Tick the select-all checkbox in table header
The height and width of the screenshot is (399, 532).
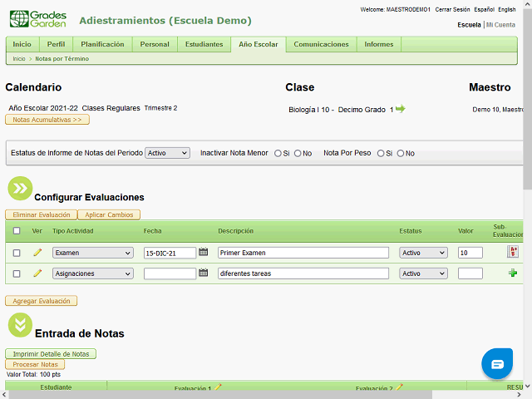17,231
